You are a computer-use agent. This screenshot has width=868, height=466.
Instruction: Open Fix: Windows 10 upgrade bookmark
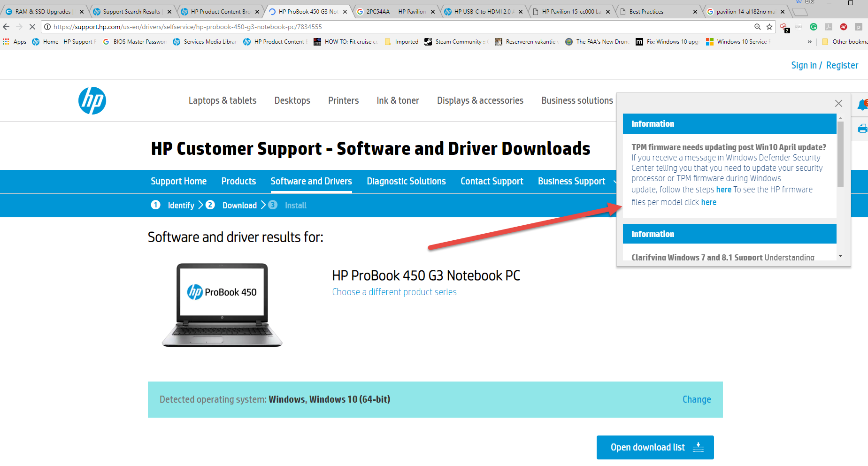pyautogui.click(x=668, y=42)
